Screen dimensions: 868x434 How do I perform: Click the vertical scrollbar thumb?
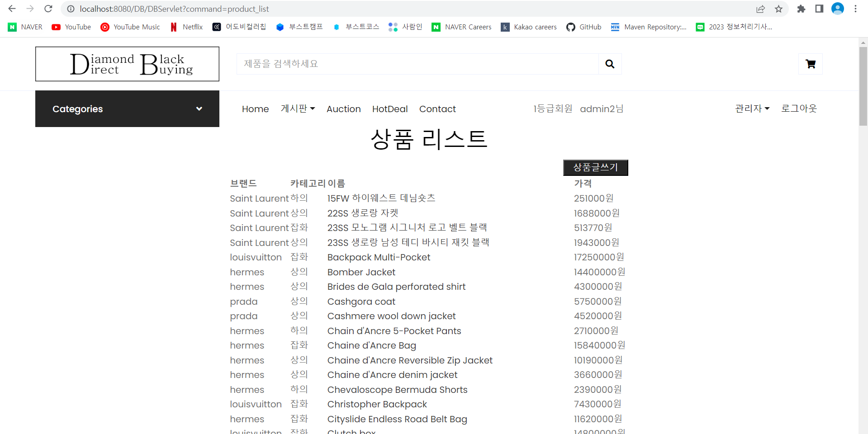[863, 86]
